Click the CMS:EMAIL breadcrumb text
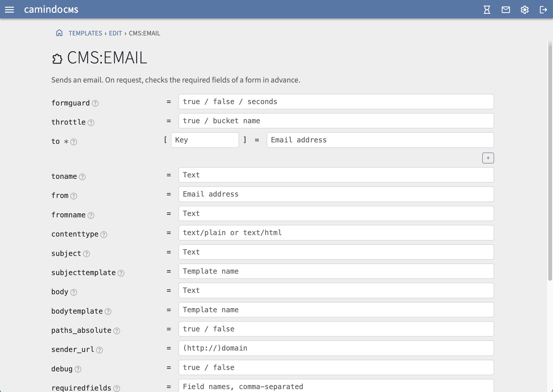The width and height of the screenshot is (553, 392). click(x=144, y=33)
